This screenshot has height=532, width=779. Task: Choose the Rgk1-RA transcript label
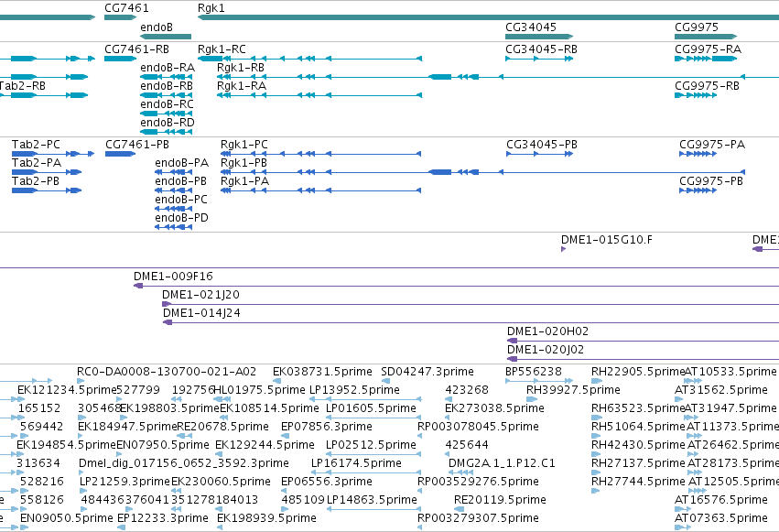click(242, 86)
